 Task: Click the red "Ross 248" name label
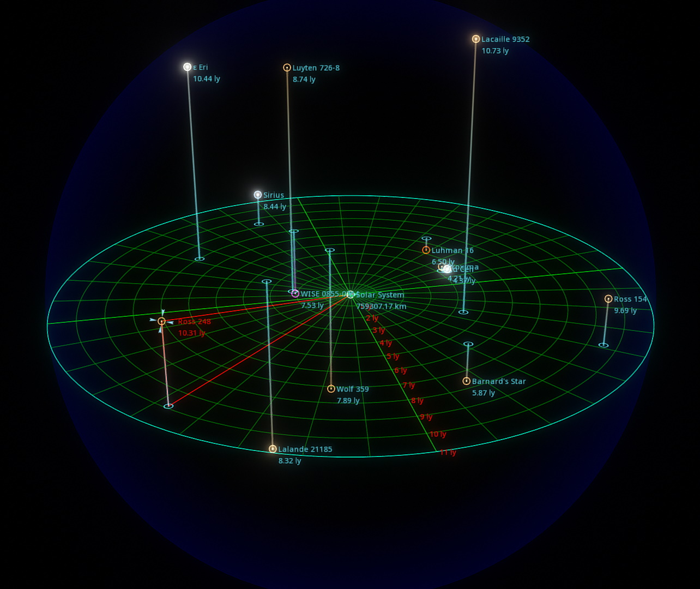click(x=194, y=322)
